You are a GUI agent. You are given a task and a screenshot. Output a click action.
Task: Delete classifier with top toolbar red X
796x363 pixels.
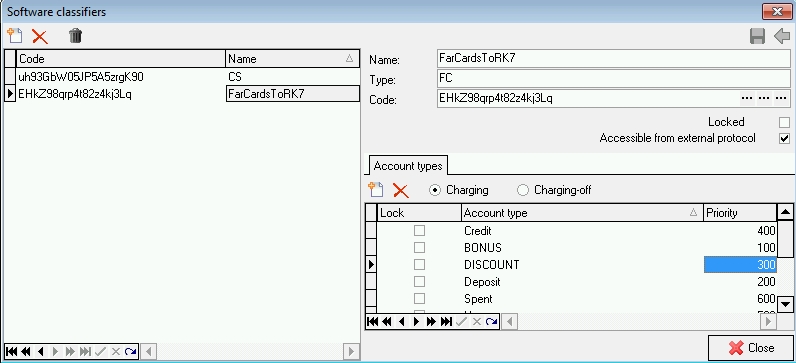40,37
